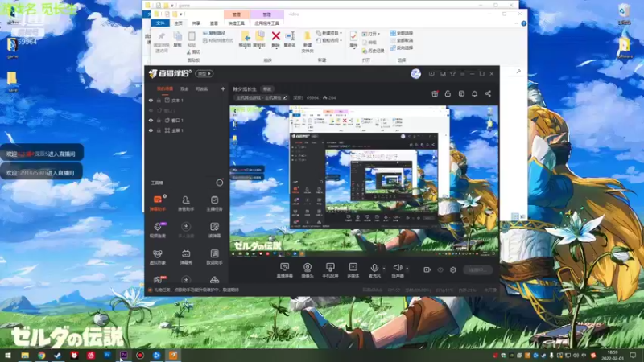Hide the 全屏 1 source layer
The width and height of the screenshot is (644, 362).
point(151,130)
